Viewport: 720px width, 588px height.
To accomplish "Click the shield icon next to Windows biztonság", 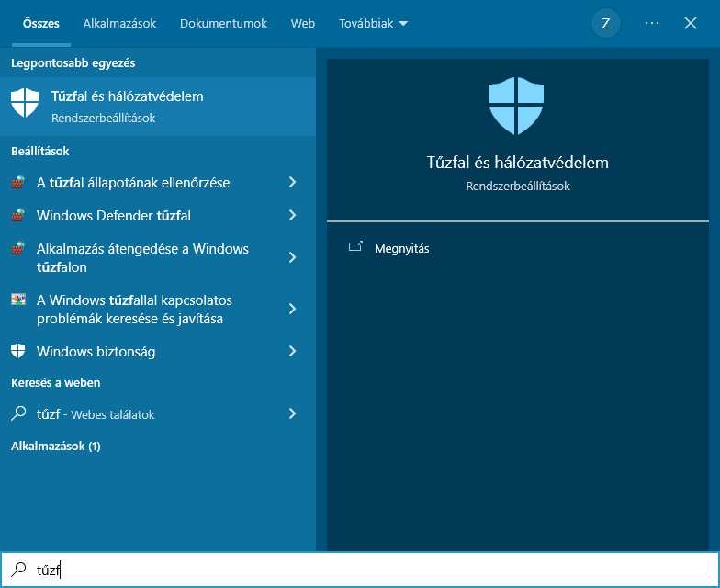I will 18,351.
